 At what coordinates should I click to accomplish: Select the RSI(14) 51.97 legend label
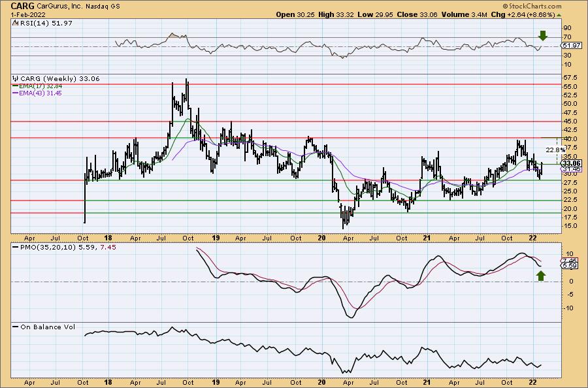point(46,23)
